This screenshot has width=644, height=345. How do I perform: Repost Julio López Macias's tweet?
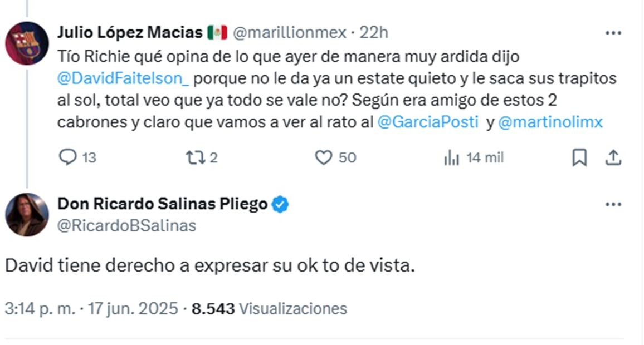tap(195, 158)
